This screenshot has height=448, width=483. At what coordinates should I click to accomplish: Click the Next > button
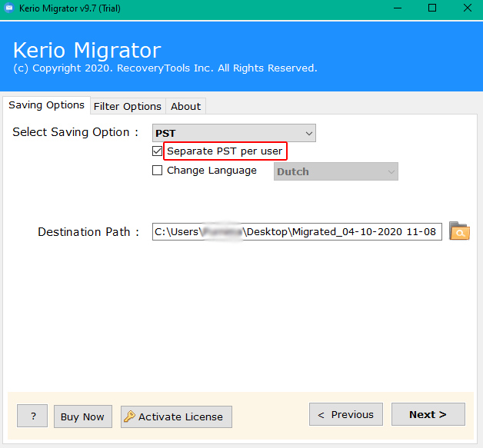(x=428, y=414)
